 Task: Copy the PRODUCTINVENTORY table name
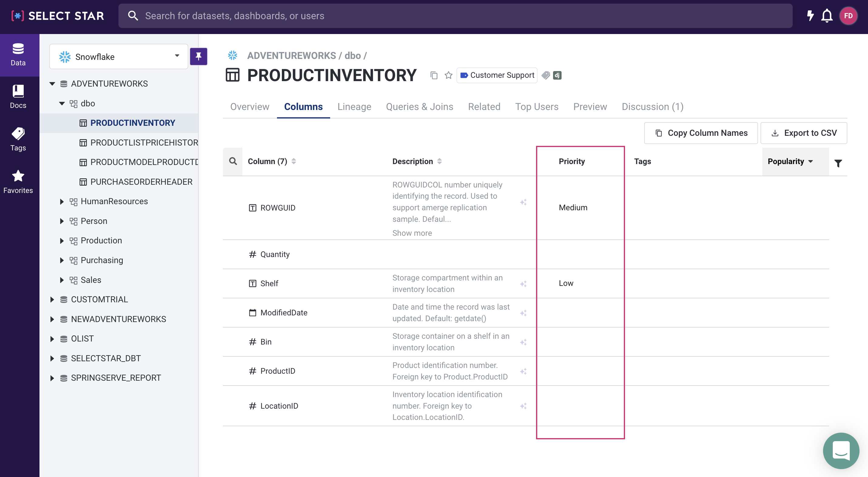click(x=434, y=75)
